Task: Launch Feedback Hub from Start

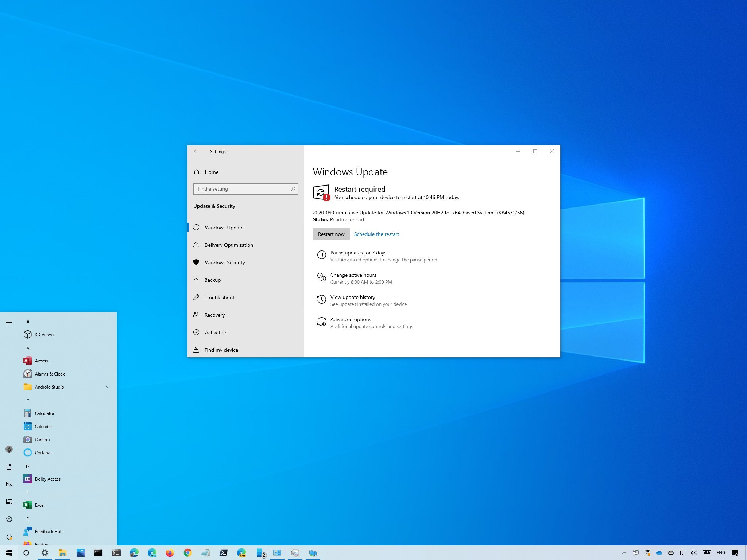Action: point(67,531)
